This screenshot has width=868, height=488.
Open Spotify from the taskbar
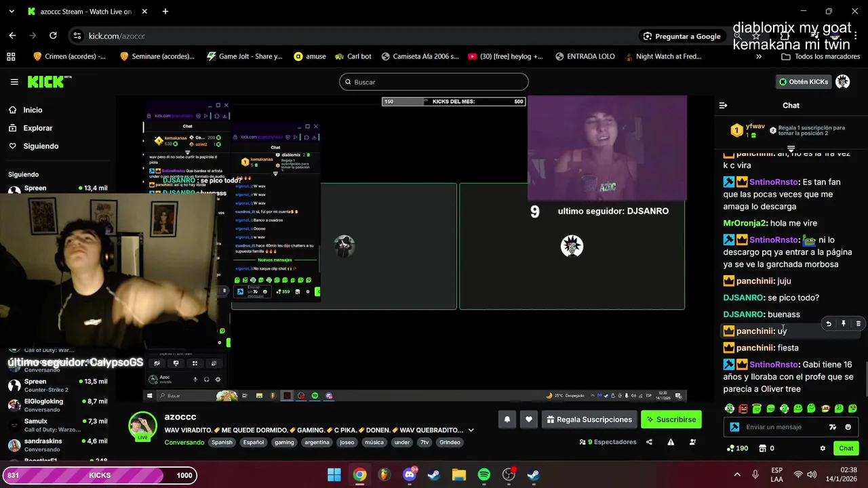point(484,474)
